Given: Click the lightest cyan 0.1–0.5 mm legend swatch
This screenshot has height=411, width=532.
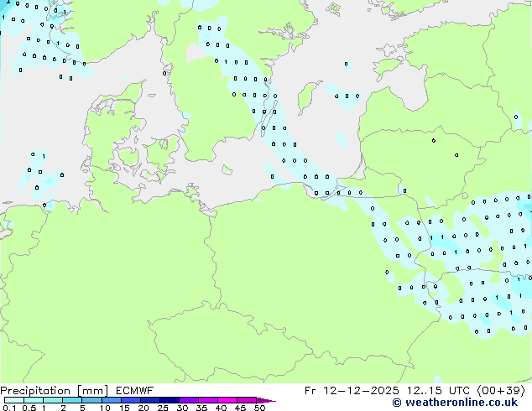Looking at the screenshot, I should pyautogui.click(x=14, y=400).
